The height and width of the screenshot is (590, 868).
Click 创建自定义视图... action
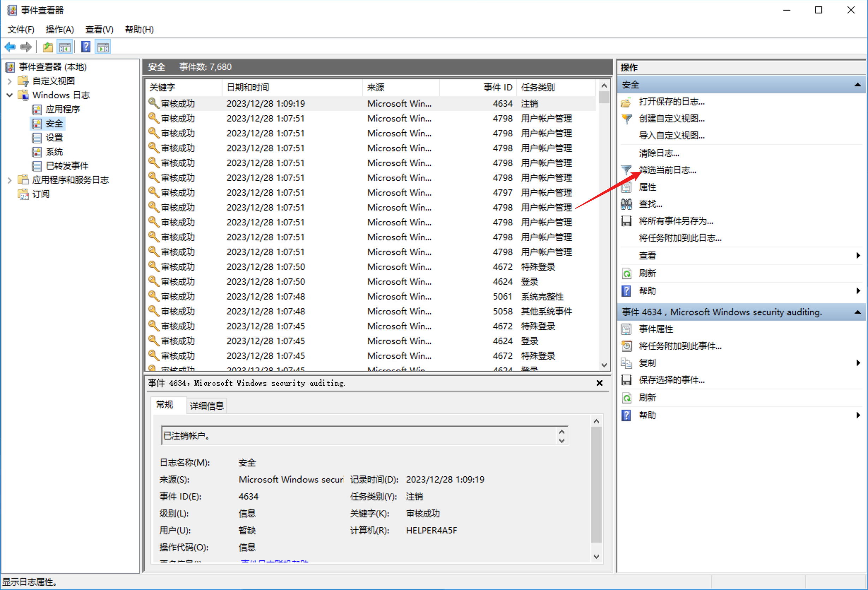coord(671,119)
